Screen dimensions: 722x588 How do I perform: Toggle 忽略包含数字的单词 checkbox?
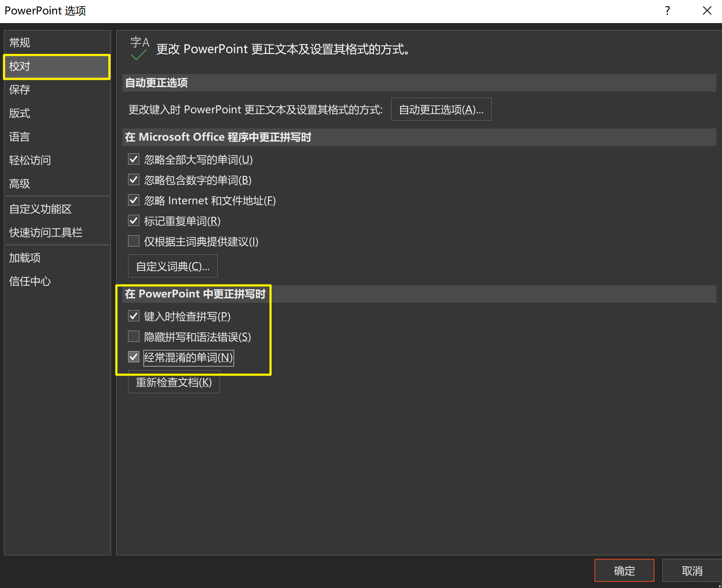coord(134,180)
